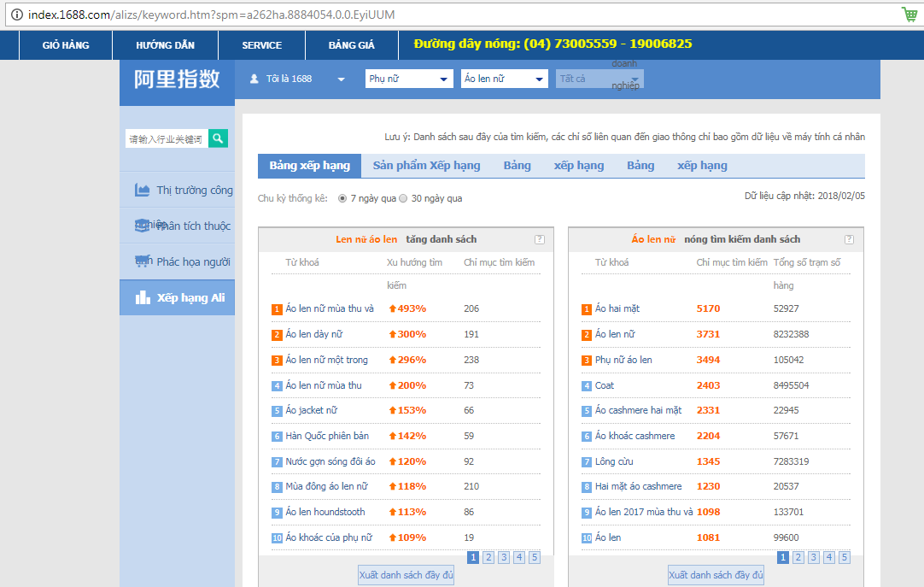Select the 7 ngày qua radio button
924x587 pixels.
tap(342, 198)
